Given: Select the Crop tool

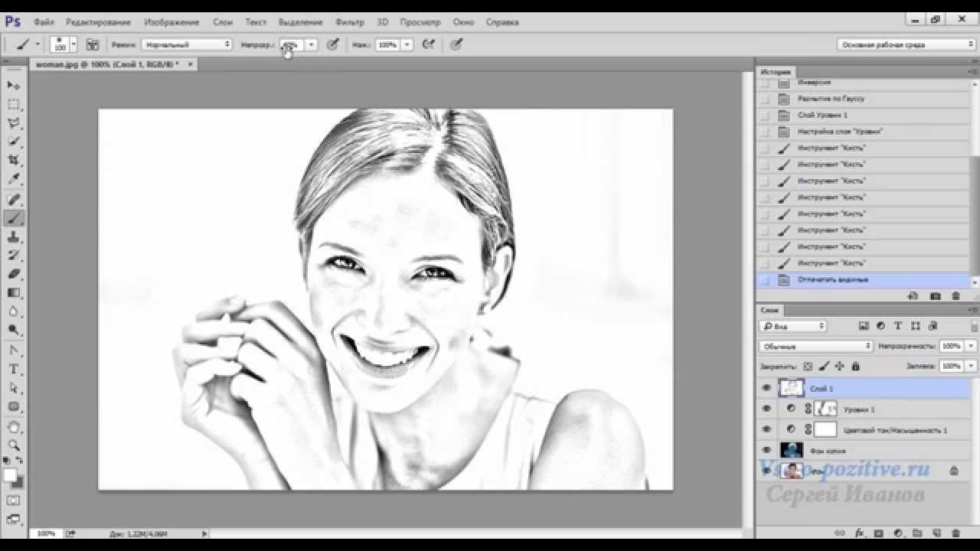Looking at the screenshot, I should 14,160.
